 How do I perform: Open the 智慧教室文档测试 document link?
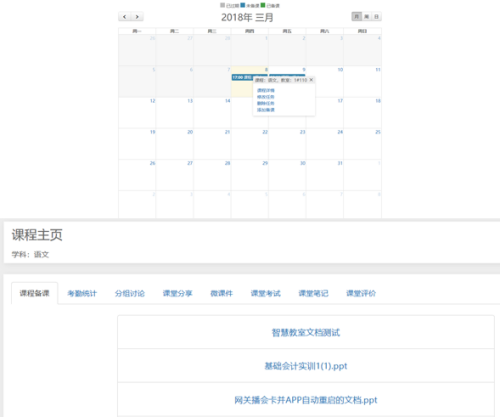coord(306,332)
